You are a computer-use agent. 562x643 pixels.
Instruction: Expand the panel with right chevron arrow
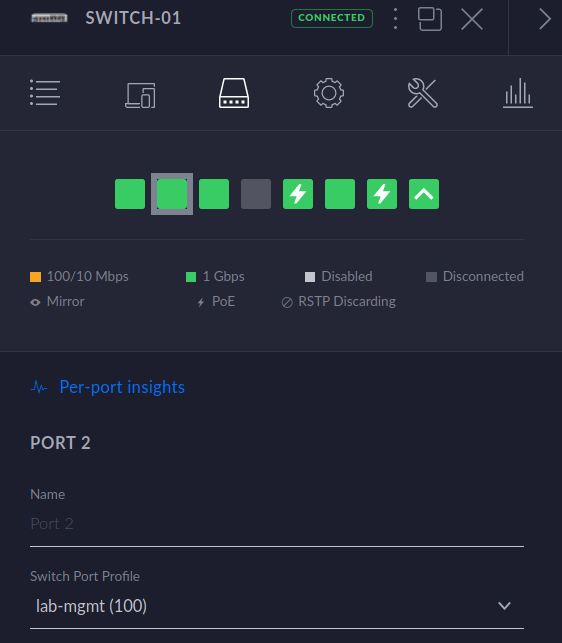[x=544, y=19]
